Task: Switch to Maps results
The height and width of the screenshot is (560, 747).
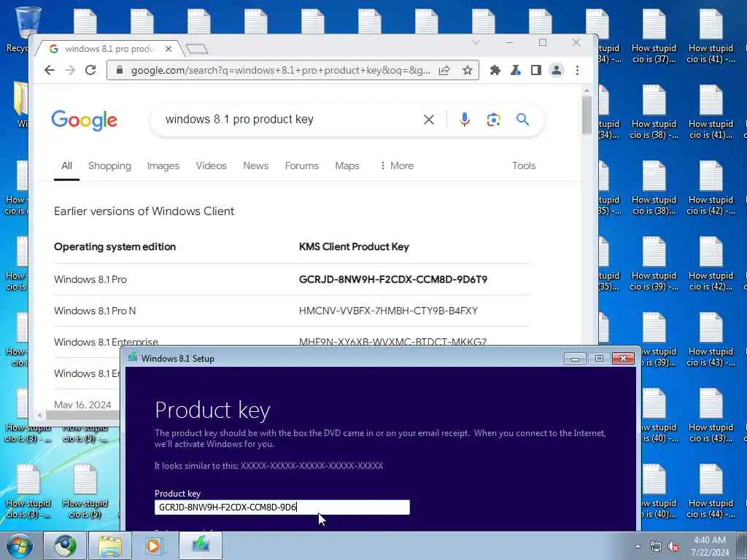Action: (x=347, y=166)
